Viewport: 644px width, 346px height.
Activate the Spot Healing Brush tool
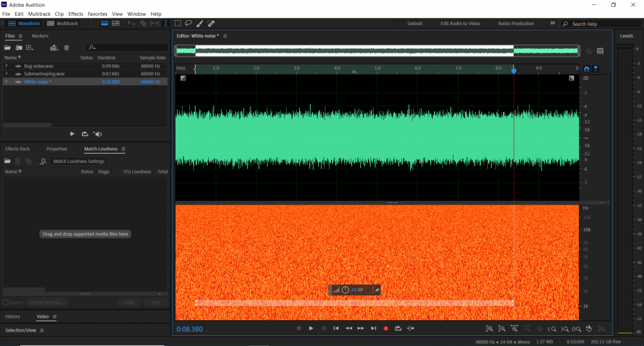(211, 23)
